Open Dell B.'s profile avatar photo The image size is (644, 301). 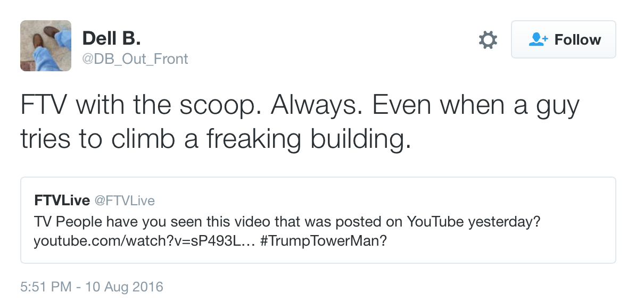tap(46, 46)
